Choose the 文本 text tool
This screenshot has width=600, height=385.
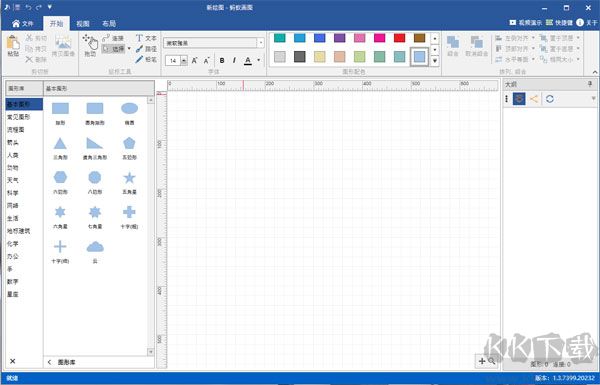tap(146, 38)
